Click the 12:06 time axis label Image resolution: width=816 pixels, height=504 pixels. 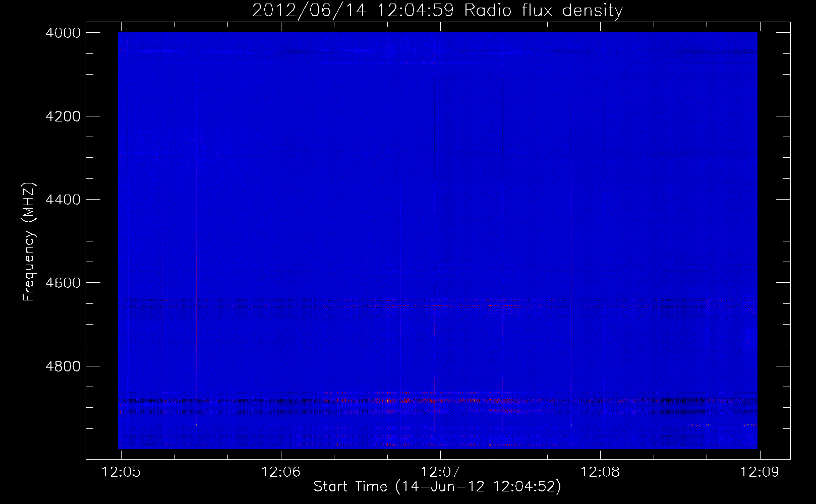(x=281, y=472)
